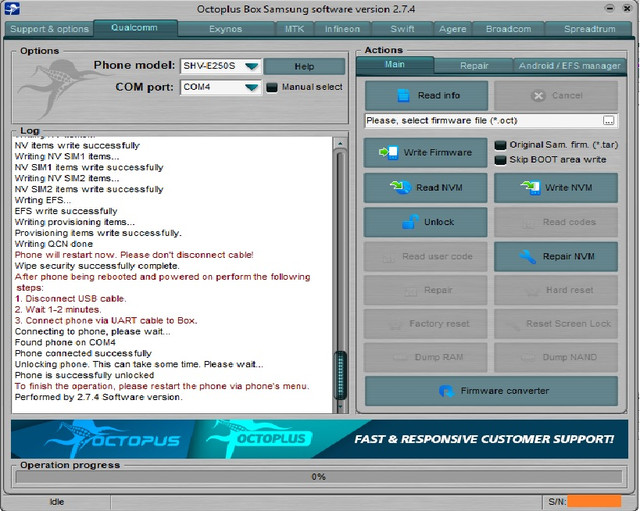Open the Support & options tab
Screen dimensions: 640x511
(49, 29)
